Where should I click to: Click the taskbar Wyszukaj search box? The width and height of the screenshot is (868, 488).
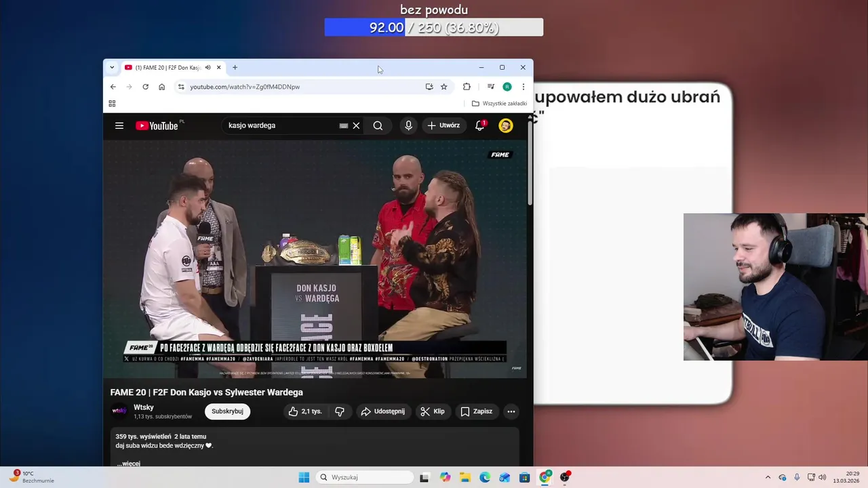pos(365,477)
